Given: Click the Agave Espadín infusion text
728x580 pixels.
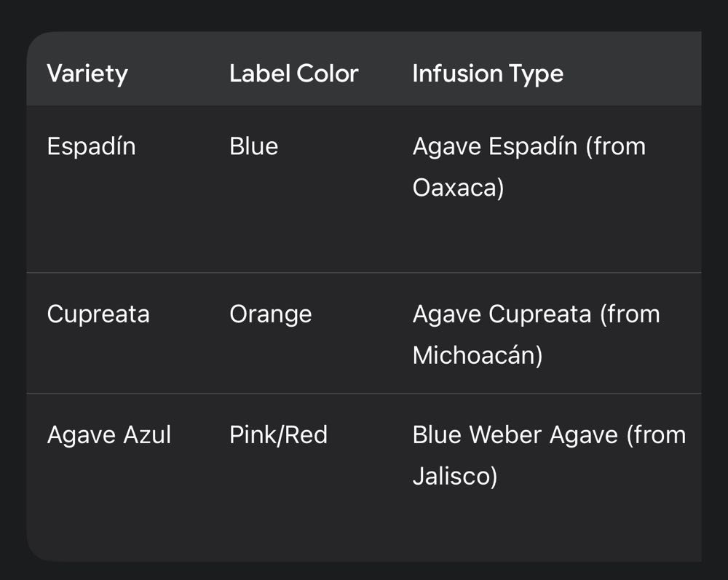Looking at the screenshot, I should click(x=529, y=146).
